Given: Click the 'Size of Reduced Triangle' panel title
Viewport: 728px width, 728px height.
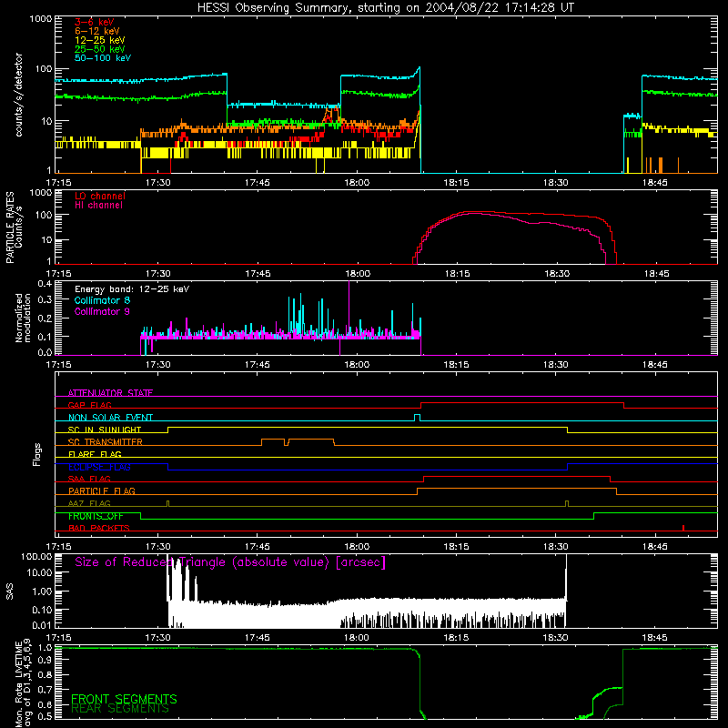Looking at the screenshot, I should pos(230,562).
